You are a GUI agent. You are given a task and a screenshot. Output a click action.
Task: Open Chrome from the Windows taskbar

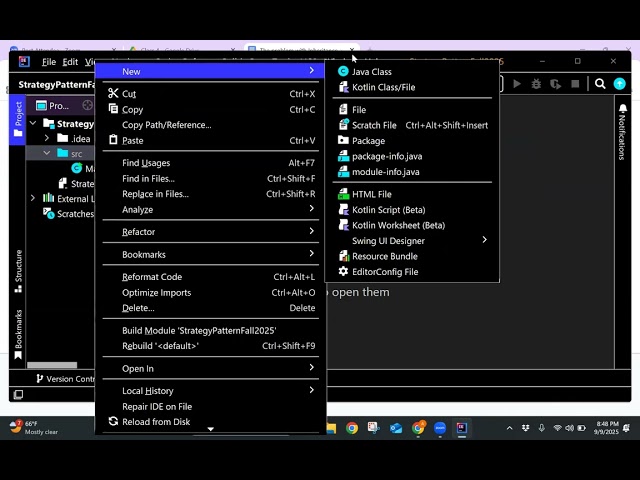(x=352, y=428)
